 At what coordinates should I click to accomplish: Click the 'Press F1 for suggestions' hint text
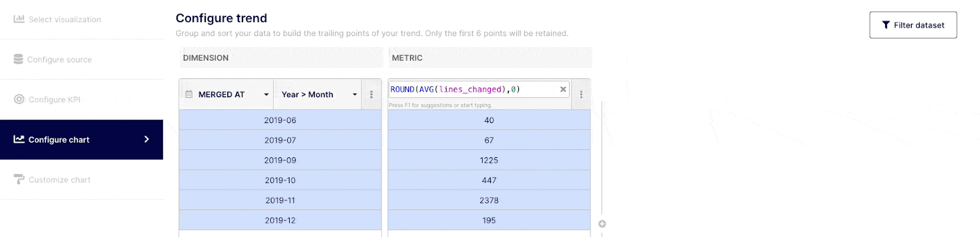[x=440, y=105]
